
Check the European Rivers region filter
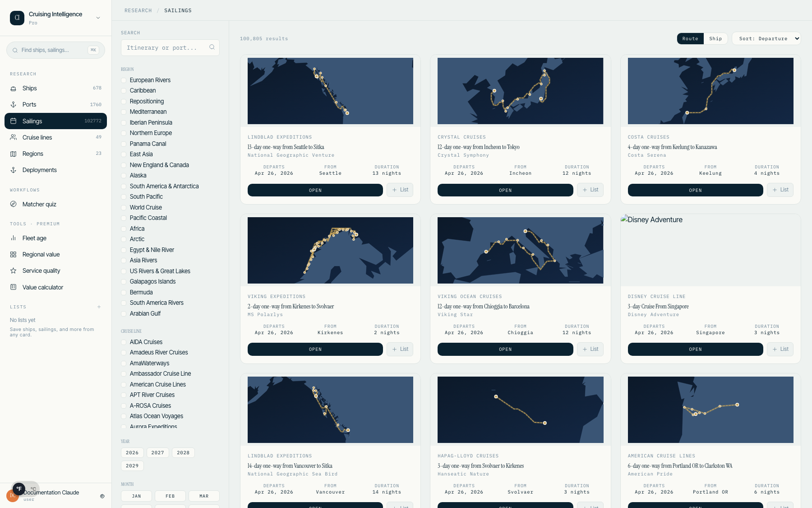(x=124, y=80)
